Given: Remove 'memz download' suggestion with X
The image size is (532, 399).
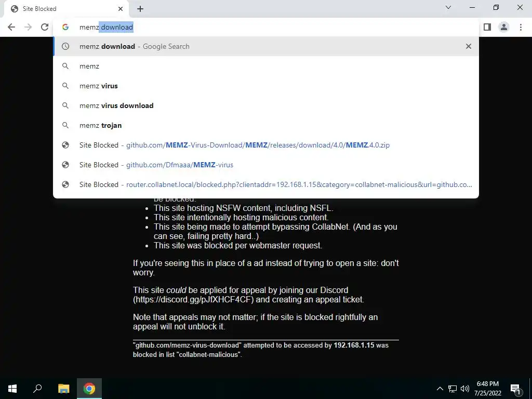Looking at the screenshot, I should click(469, 46).
